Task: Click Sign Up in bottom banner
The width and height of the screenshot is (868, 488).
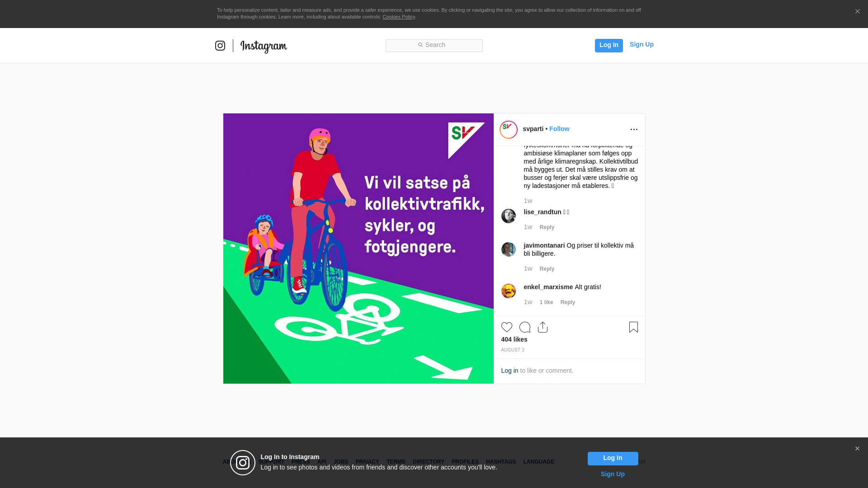Action: pyautogui.click(x=613, y=474)
